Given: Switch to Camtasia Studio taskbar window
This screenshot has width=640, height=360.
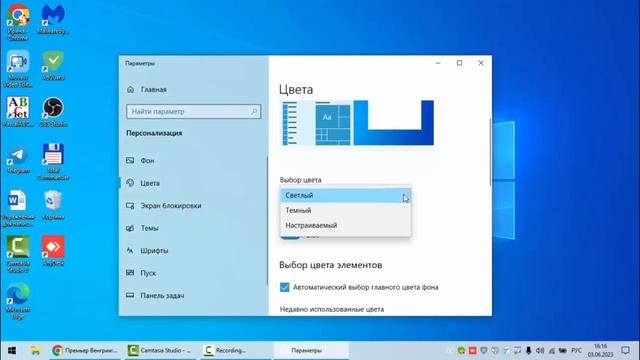Looking at the screenshot, I should coord(160,351).
